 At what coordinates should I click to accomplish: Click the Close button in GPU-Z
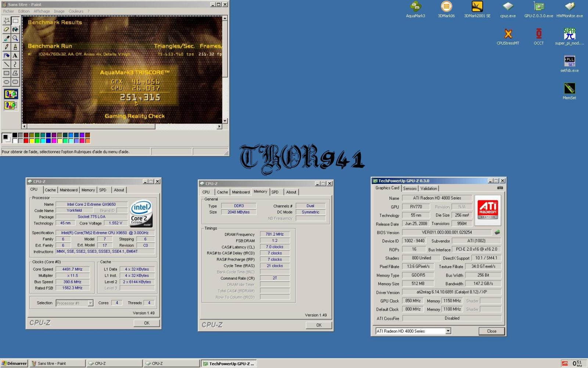[492, 331]
